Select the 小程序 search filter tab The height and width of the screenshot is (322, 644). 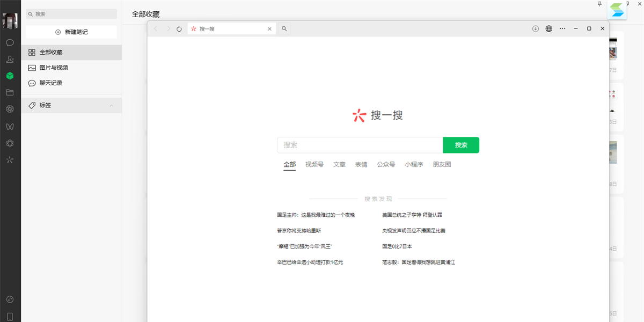(414, 164)
